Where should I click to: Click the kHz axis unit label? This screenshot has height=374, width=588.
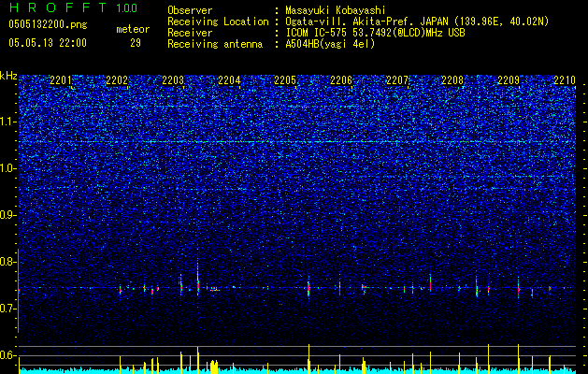[x=8, y=76]
